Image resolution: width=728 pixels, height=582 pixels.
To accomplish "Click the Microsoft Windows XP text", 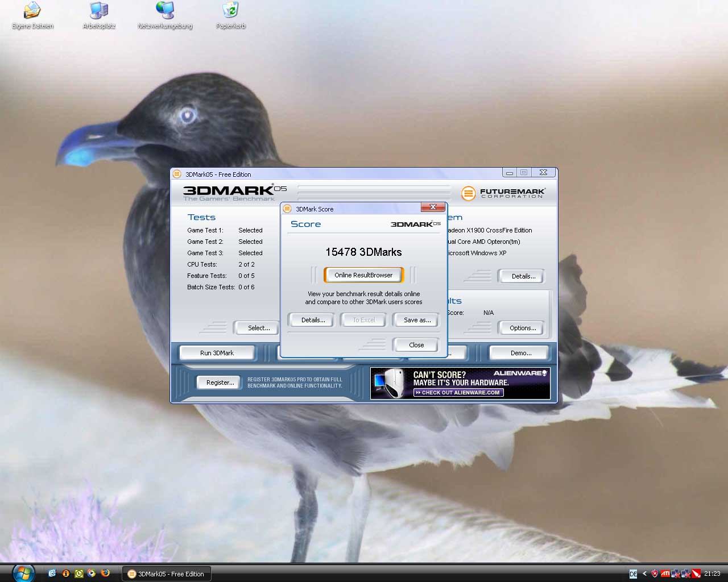I will pos(477,253).
